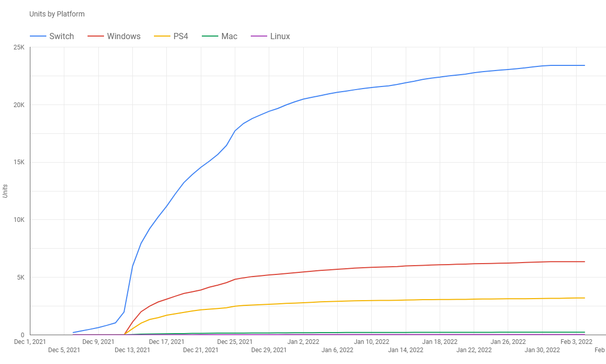Click the red line marker beside Windows
The height and width of the screenshot is (364, 606).
[95, 37]
